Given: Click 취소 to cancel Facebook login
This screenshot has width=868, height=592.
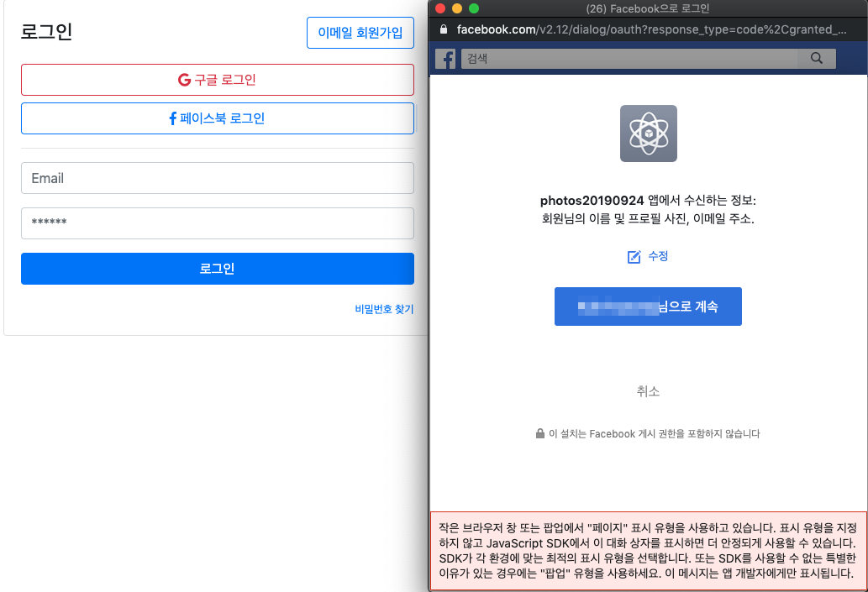Looking at the screenshot, I should [648, 391].
